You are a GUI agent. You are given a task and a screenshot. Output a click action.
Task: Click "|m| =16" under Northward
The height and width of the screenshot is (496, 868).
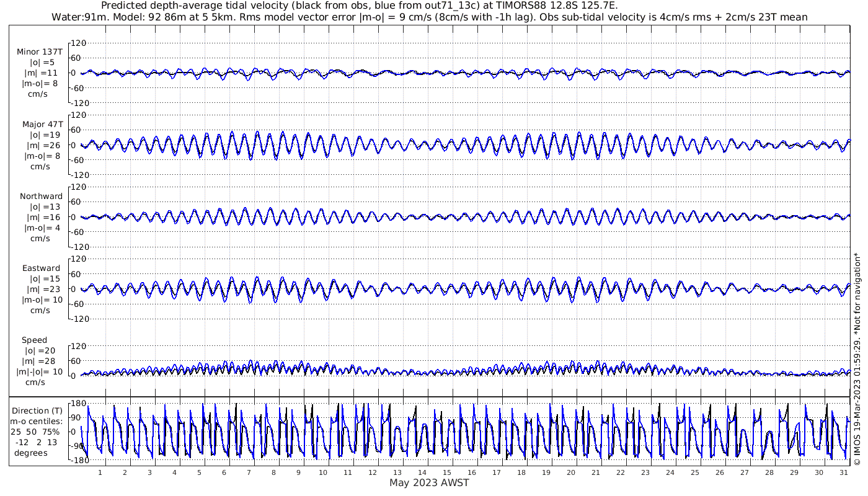coord(42,217)
